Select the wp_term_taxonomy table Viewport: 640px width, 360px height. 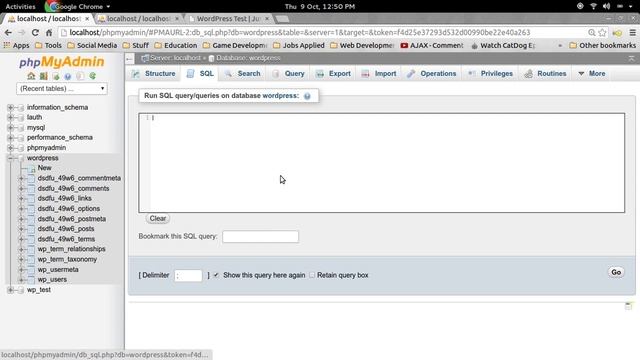pyautogui.click(x=67, y=260)
